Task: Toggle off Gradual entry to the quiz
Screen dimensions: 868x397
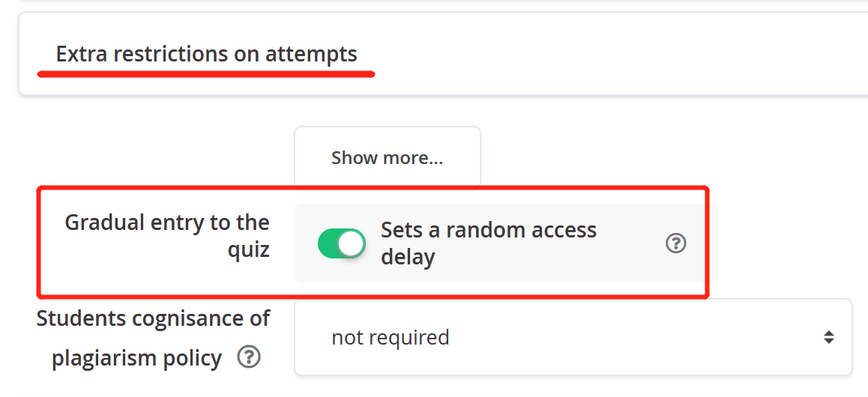Action: (x=342, y=243)
